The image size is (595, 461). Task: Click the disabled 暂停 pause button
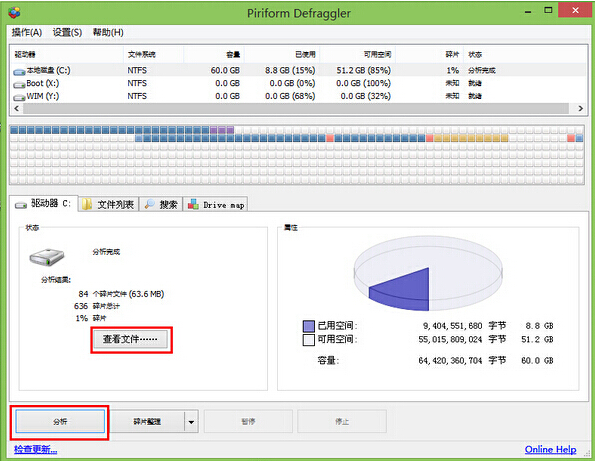point(248,421)
